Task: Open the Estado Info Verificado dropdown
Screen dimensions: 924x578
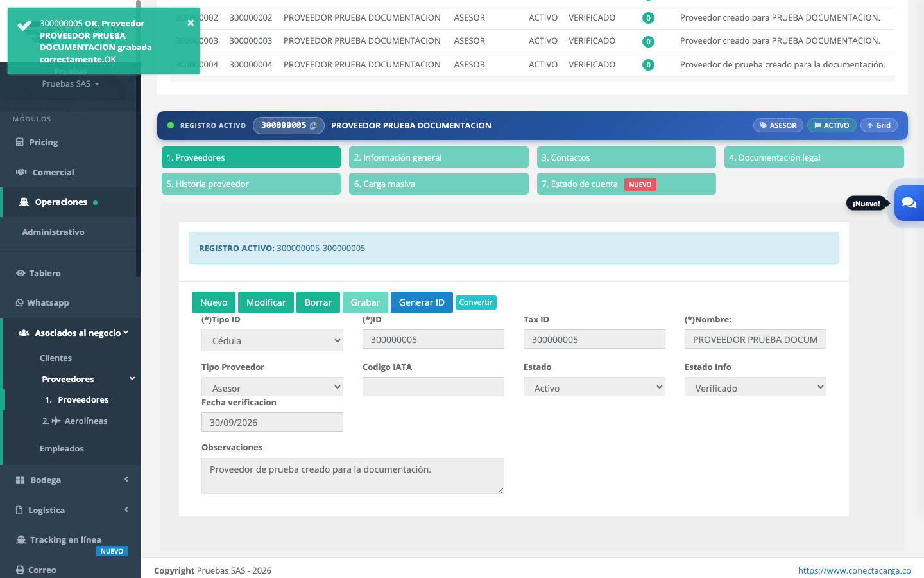Action: pyautogui.click(x=755, y=387)
